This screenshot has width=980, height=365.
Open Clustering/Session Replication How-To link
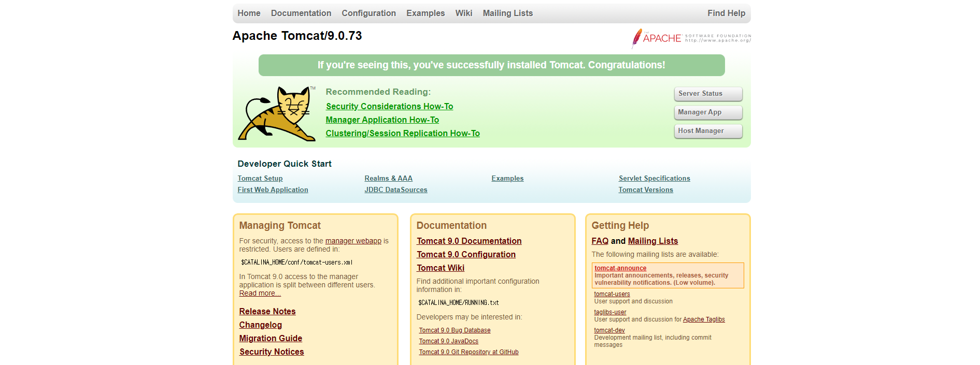click(x=403, y=133)
